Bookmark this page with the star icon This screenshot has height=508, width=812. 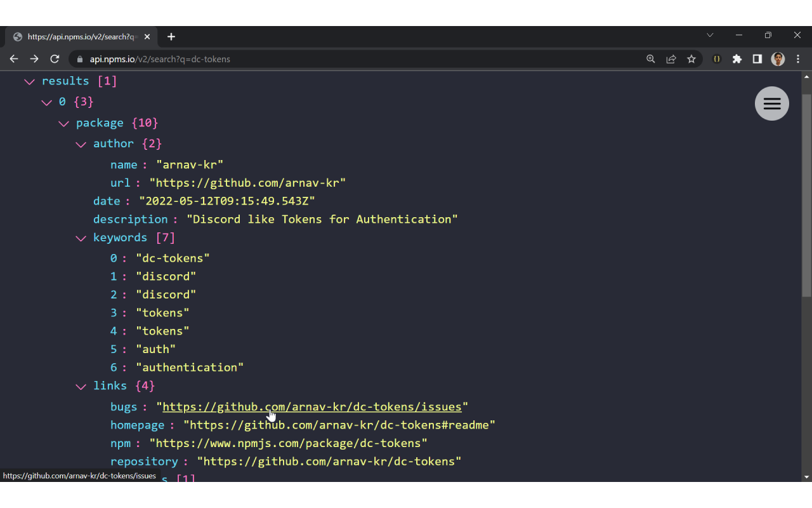(691, 58)
